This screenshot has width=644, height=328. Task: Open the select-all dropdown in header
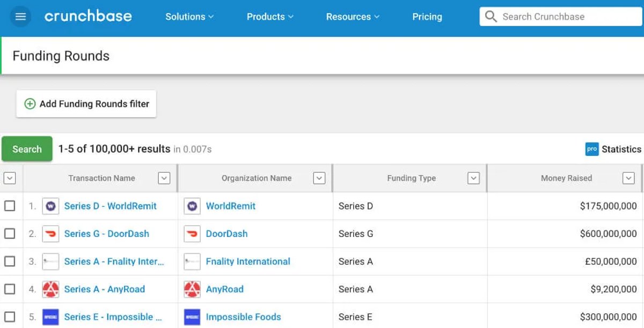pyautogui.click(x=10, y=178)
